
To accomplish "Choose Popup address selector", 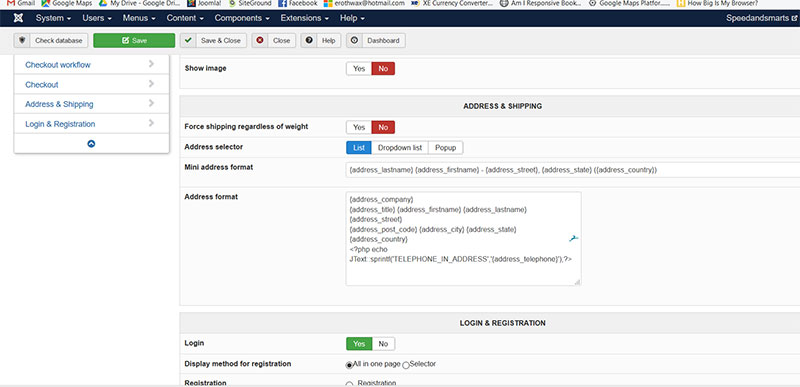I will coord(445,147).
